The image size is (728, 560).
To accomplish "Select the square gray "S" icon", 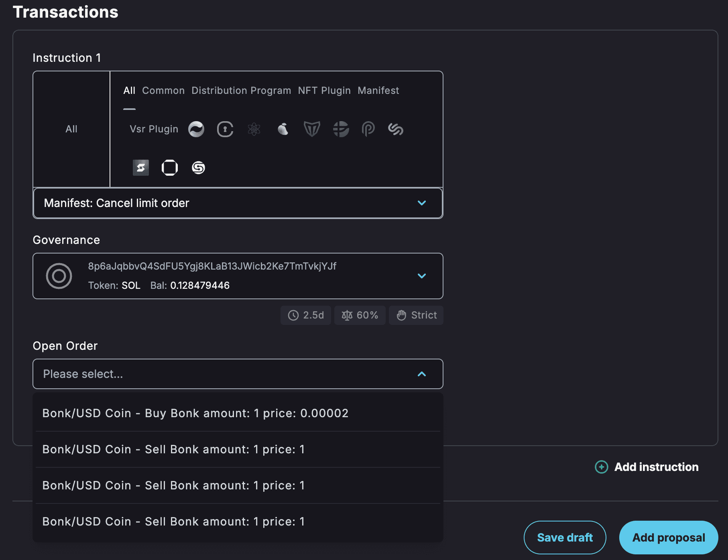I will click(x=141, y=168).
